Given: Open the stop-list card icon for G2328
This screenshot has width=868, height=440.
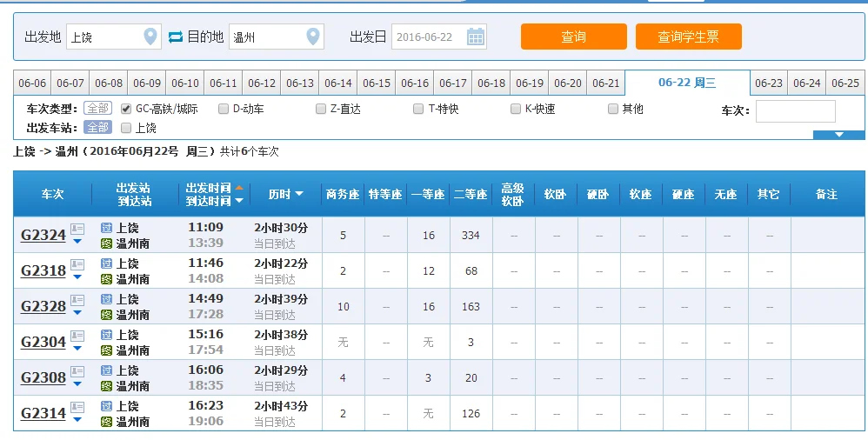Looking at the screenshot, I should click(x=77, y=300).
